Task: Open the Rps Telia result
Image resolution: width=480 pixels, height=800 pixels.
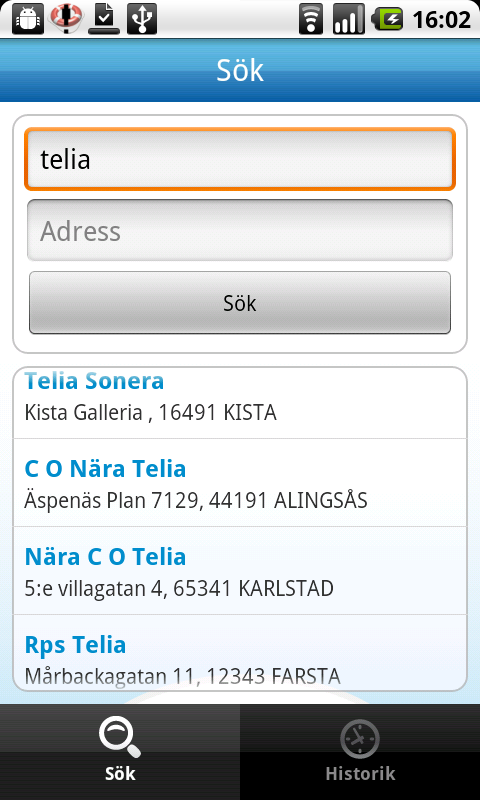Action: [240, 653]
